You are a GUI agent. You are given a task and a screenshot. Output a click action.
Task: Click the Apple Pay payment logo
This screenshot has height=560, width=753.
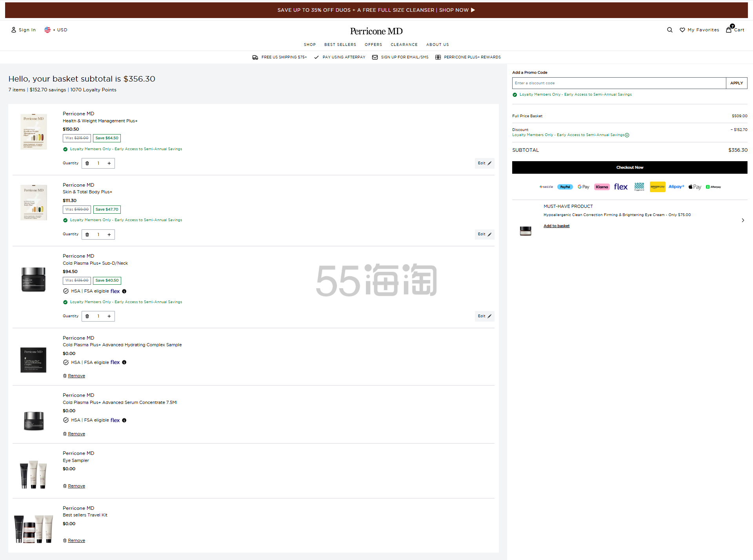695,187
